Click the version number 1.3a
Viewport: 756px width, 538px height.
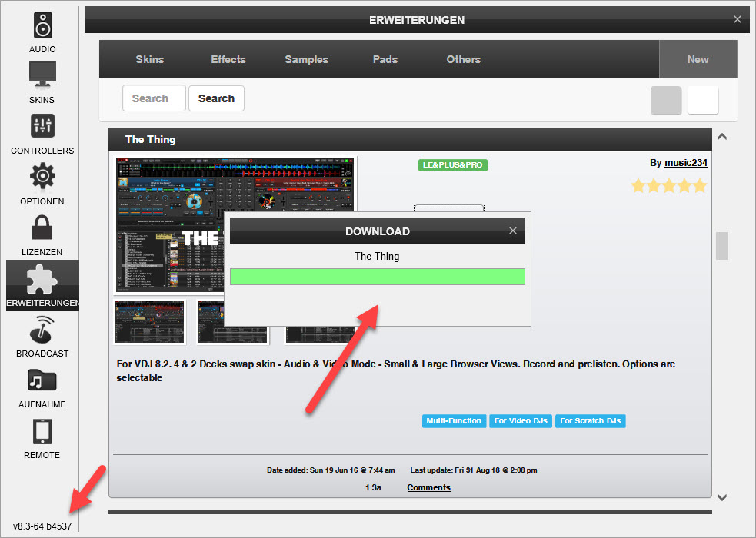point(373,487)
